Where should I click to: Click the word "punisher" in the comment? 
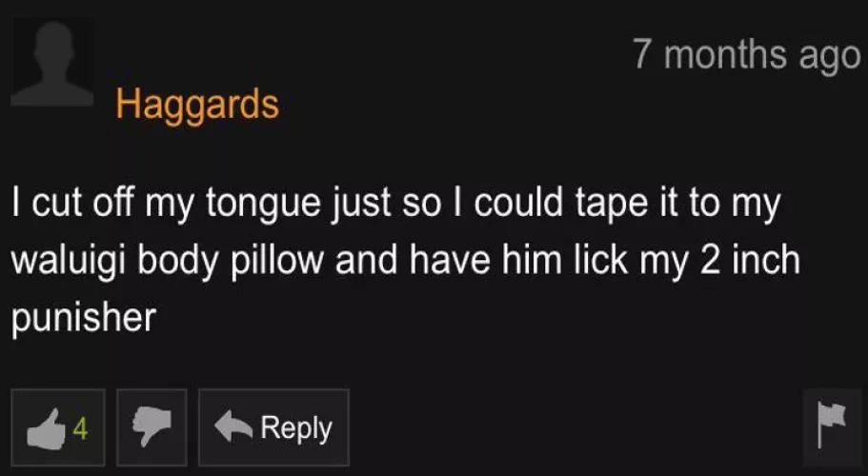coord(84,318)
